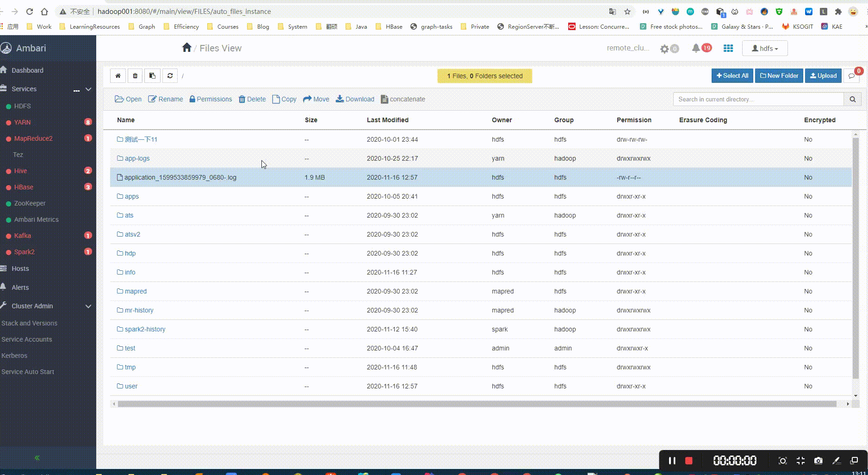Click the Ambari home icon in breadcrumb
The height and width of the screenshot is (475, 868).
187,48
